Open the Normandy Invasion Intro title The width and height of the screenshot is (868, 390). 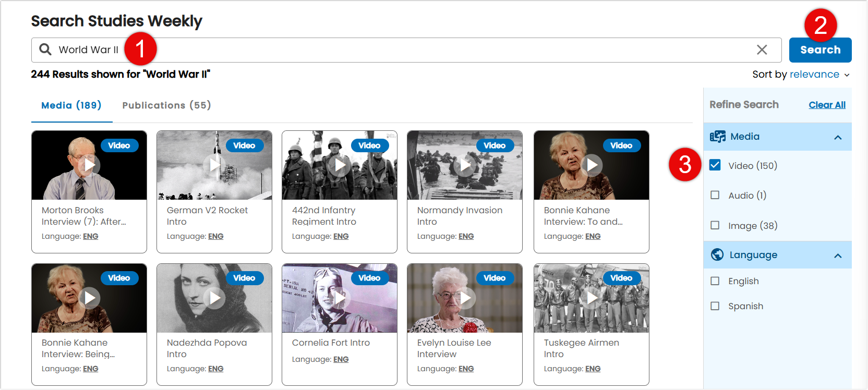coord(460,216)
